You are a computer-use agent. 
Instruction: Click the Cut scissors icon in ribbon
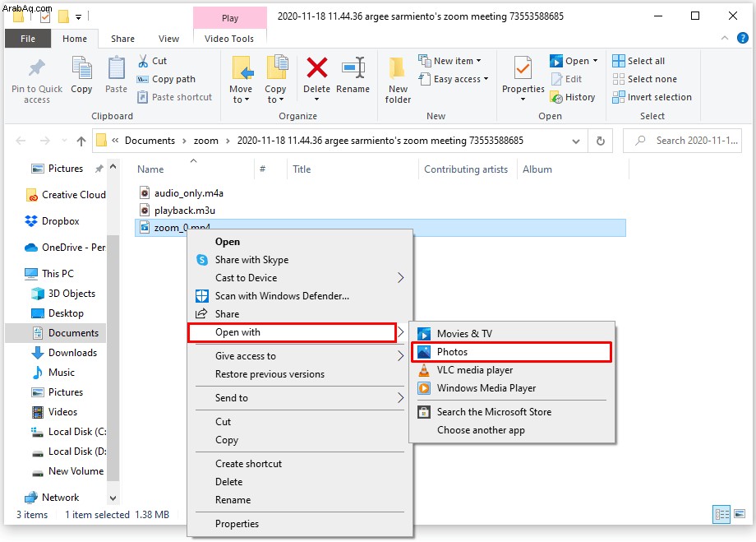143,61
